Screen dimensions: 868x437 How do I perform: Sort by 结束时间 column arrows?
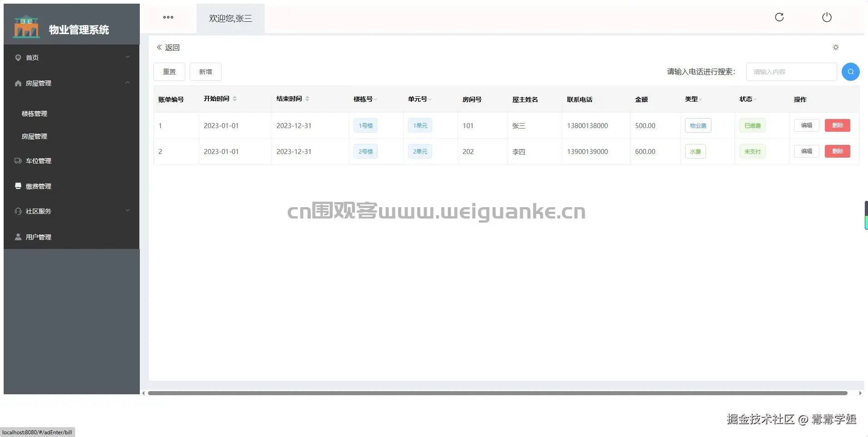[x=307, y=99]
